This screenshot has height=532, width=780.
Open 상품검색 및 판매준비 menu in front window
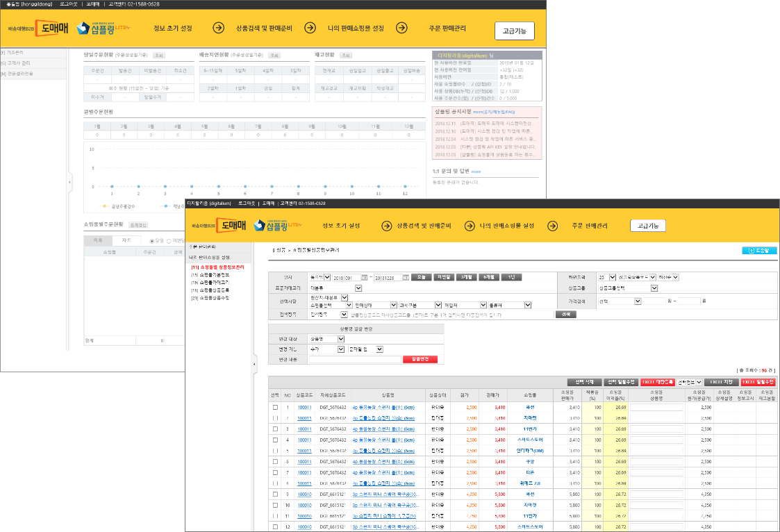(424, 226)
